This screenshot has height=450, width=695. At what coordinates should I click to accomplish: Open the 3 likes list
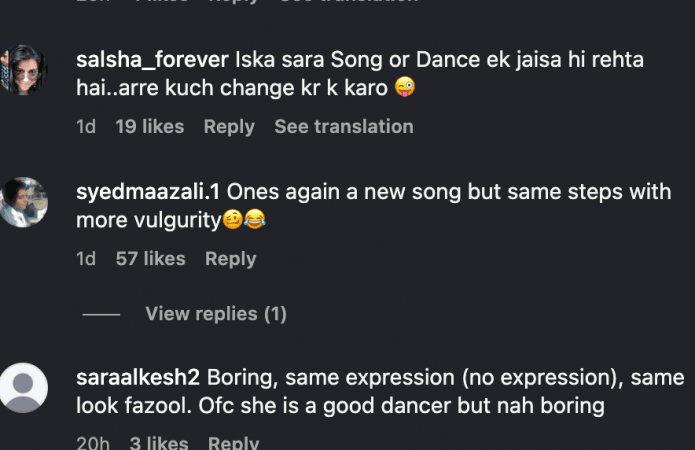(x=158, y=443)
